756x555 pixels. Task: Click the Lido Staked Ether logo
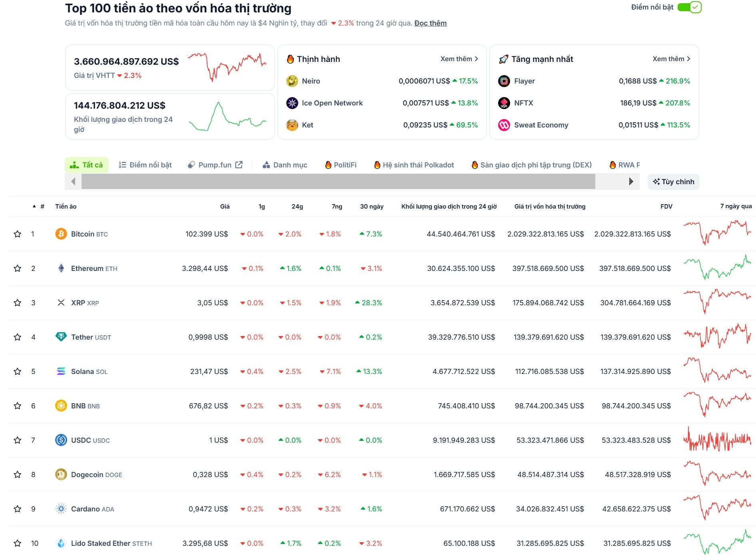tap(61, 543)
